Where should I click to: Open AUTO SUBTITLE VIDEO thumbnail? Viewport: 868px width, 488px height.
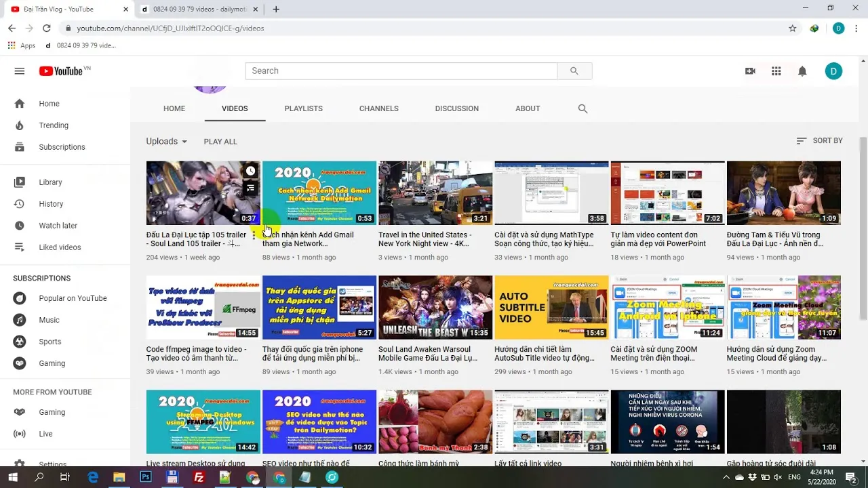point(551,308)
